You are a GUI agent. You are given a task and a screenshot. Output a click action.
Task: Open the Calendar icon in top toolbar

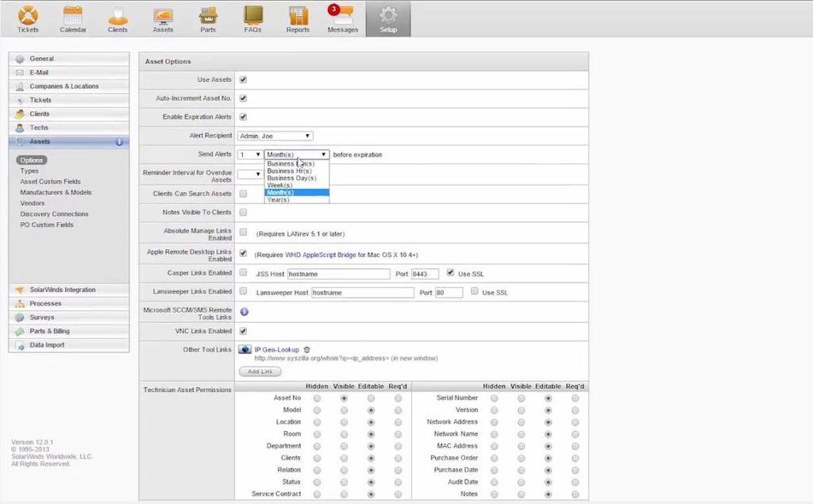pyautogui.click(x=72, y=16)
